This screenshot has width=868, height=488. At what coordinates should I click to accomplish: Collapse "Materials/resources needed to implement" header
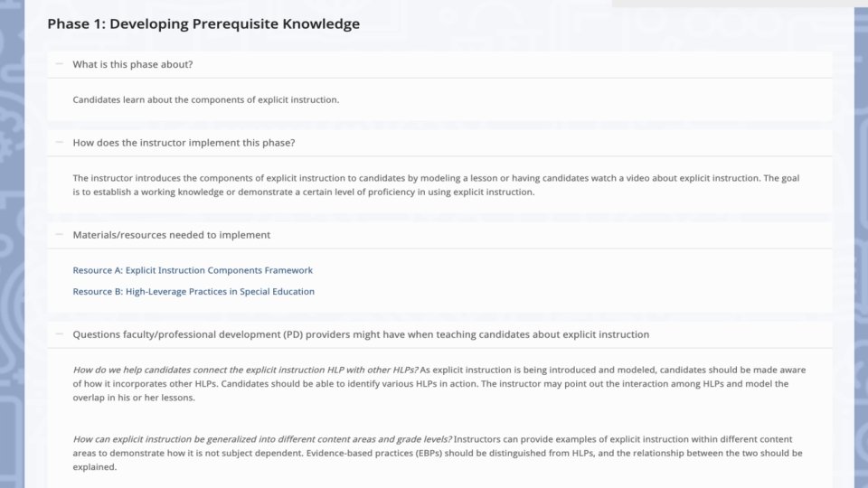point(172,235)
